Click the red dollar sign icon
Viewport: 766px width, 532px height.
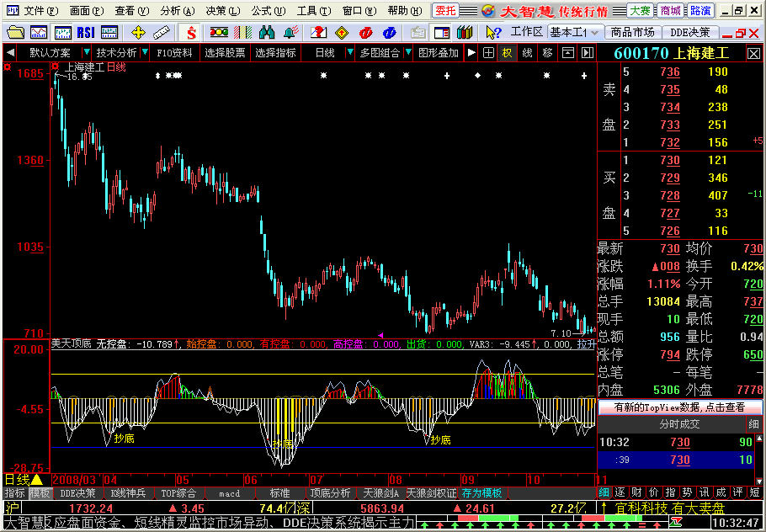click(192, 33)
